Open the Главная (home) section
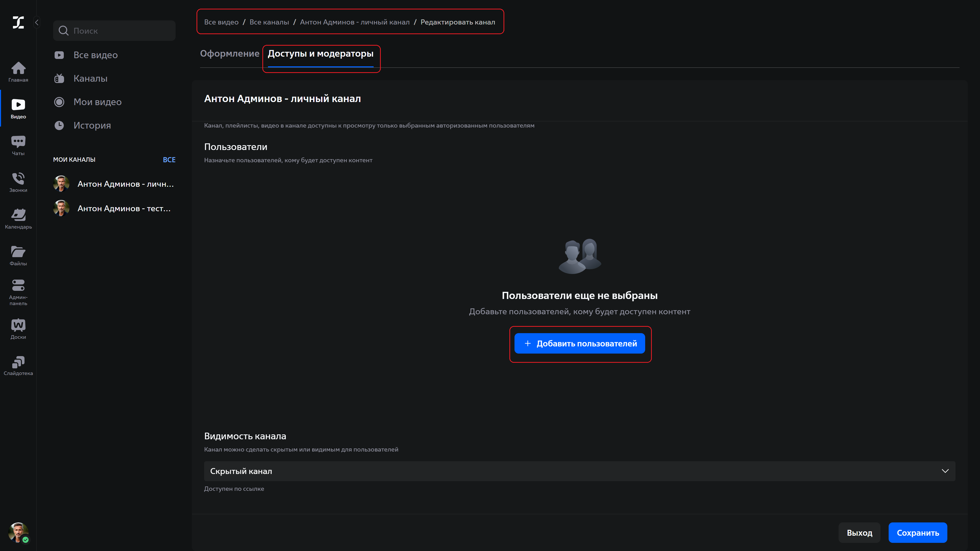The height and width of the screenshot is (551, 980). [x=18, y=72]
